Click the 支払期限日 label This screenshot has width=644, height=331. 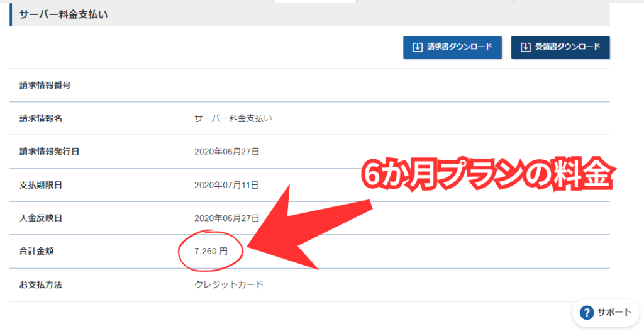click(41, 185)
